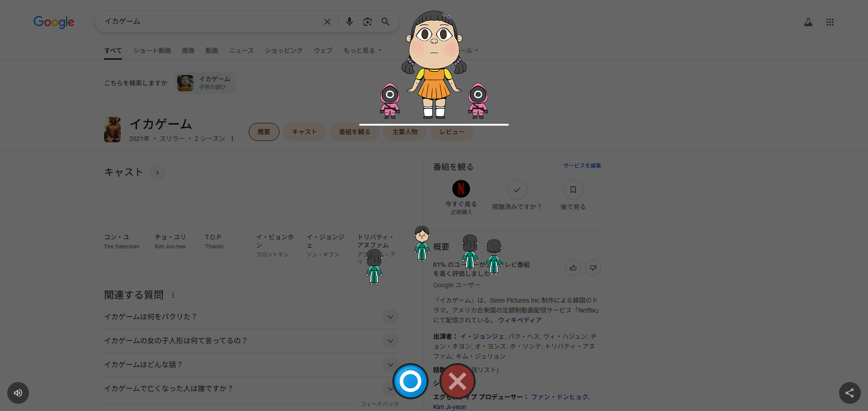Toggle the sound speaker button
The width and height of the screenshot is (868, 411).
[x=18, y=393]
